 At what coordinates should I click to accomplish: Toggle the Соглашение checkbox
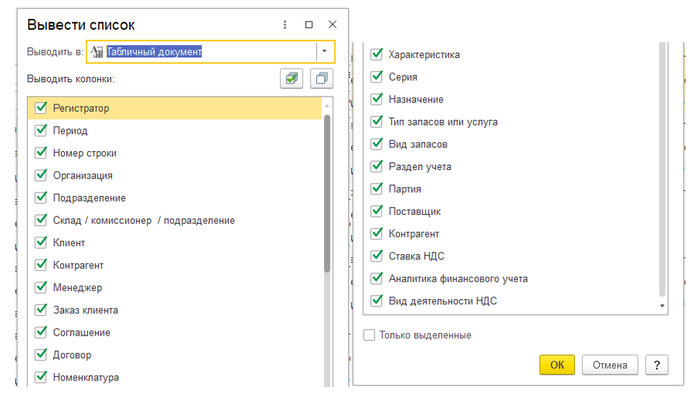(x=41, y=332)
